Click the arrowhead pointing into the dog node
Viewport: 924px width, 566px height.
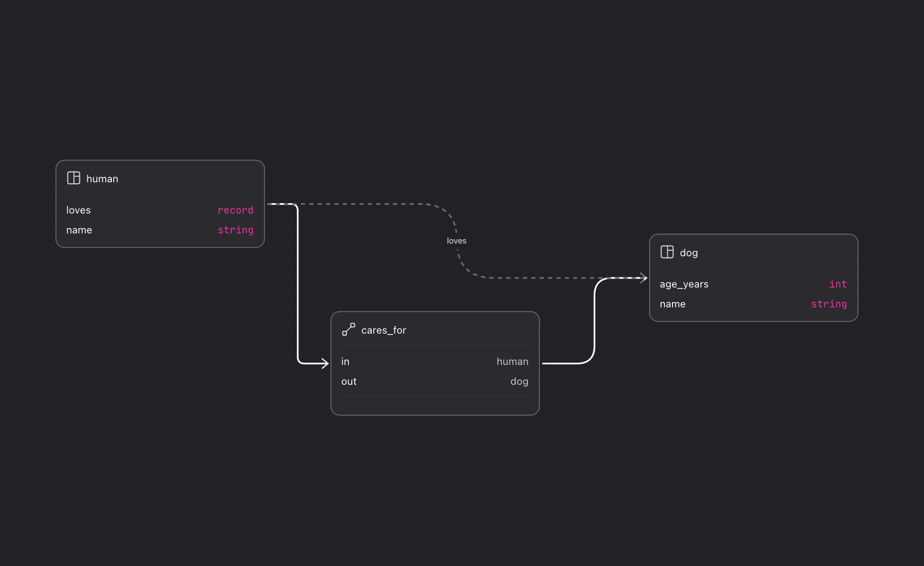coord(643,278)
